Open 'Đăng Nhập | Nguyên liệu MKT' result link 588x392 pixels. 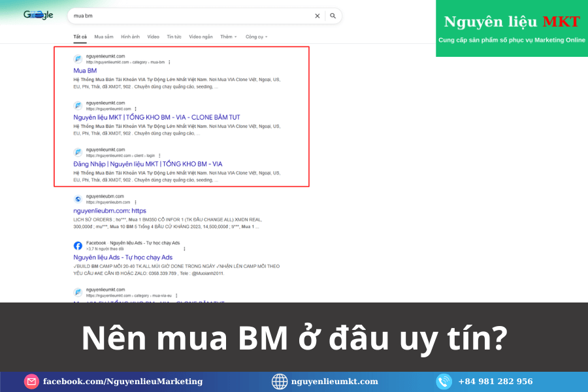148,164
